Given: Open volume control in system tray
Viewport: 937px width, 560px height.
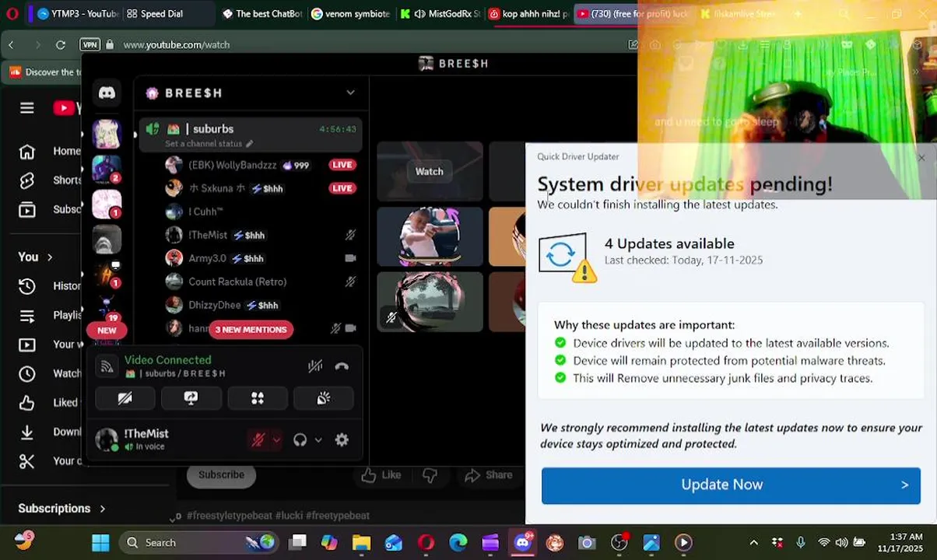Looking at the screenshot, I should 841,542.
